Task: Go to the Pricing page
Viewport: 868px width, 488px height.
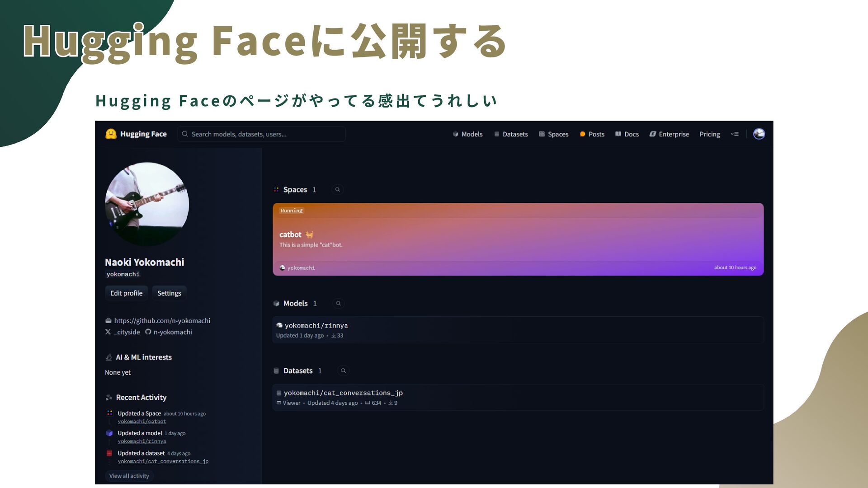Action: click(x=710, y=134)
